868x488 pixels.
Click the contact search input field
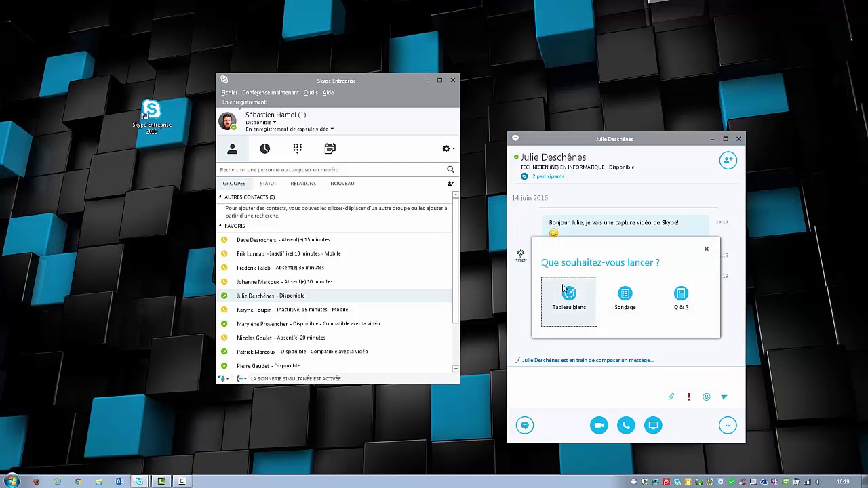click(331, 169)
